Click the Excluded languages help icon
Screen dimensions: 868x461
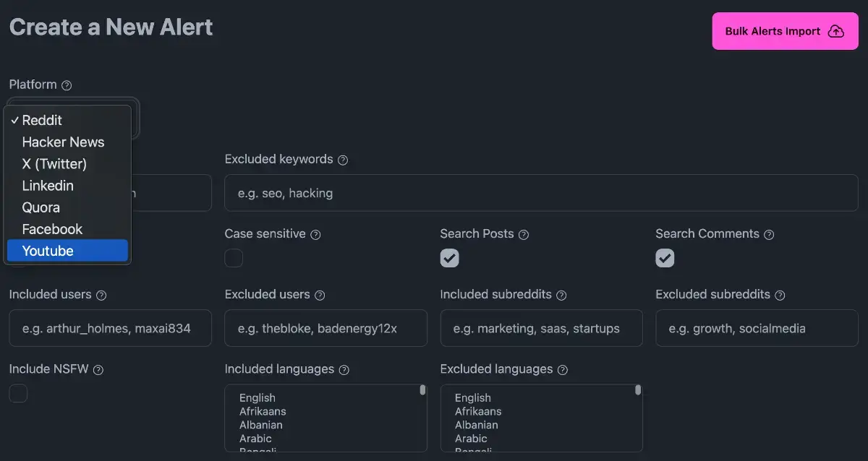[563, 370]
